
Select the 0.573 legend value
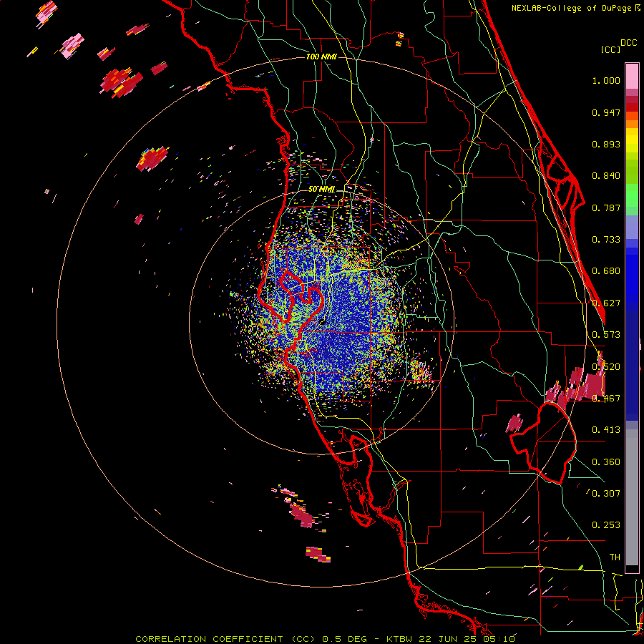pos(606,335)
